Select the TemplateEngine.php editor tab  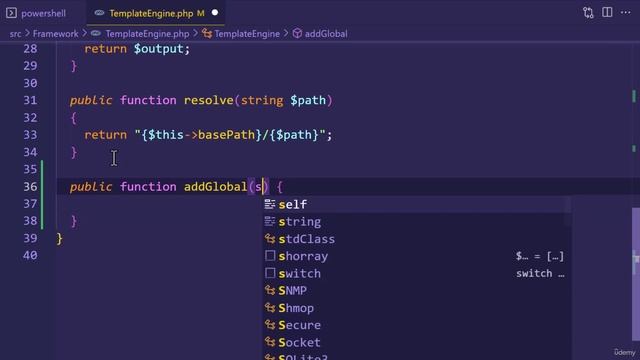[157, 13]
